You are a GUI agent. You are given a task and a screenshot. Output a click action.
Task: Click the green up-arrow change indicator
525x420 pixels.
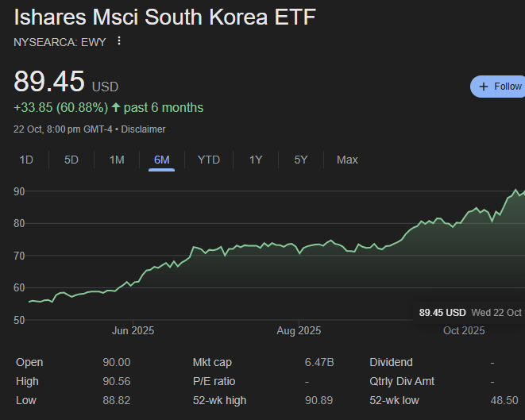point(116,107)
